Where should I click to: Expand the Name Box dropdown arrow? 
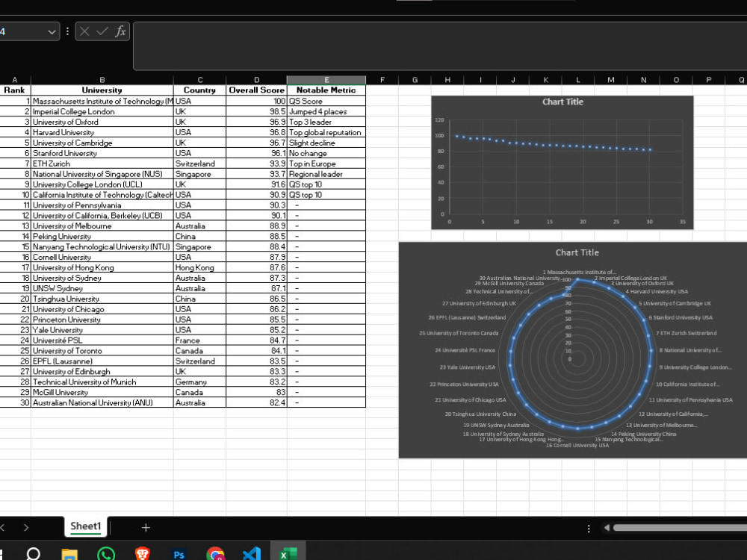pyautogui.click(x=52, y=32)
